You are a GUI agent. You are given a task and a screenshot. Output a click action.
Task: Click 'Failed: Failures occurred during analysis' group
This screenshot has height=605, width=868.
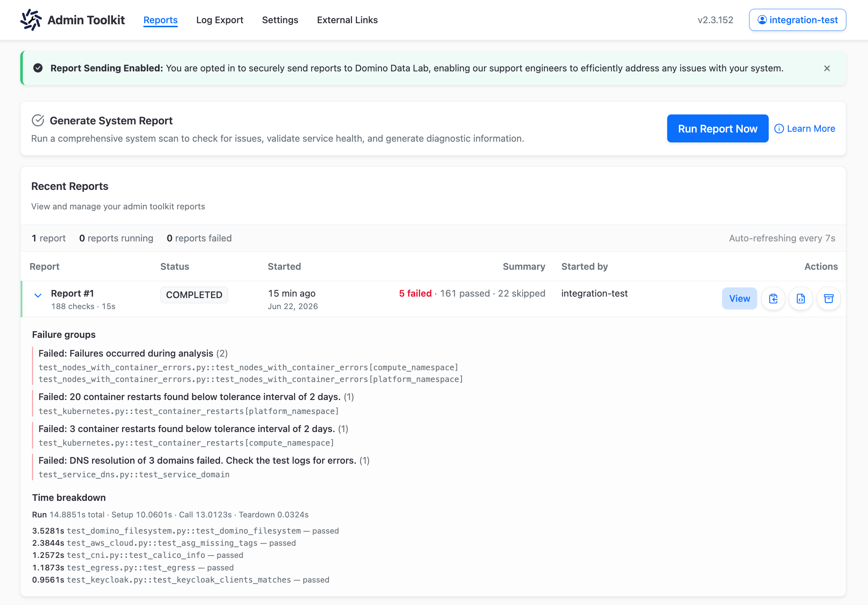click(x=133, y=353)
